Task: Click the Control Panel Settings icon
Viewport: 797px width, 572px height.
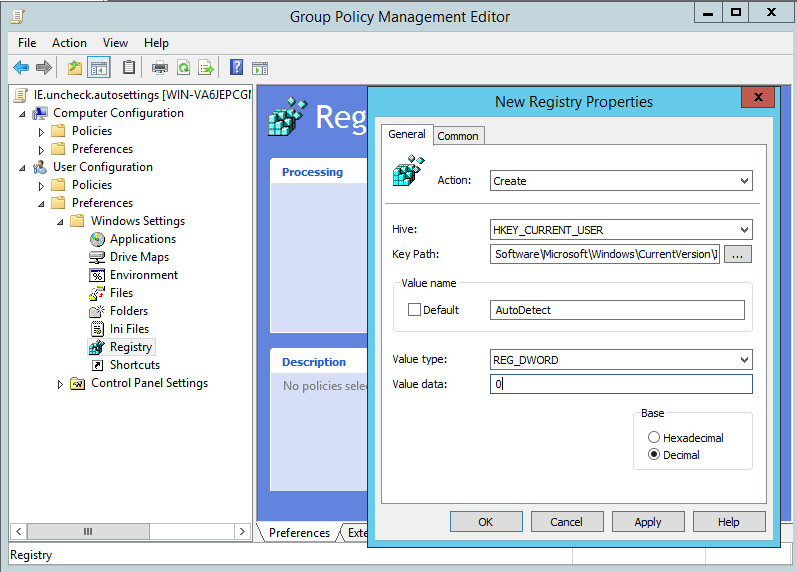Action: [78, 383]
